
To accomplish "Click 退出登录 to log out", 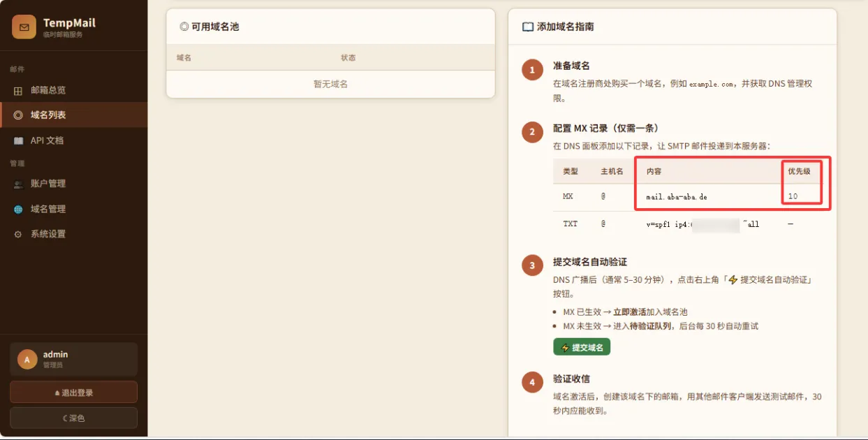I will pos(73,392).
